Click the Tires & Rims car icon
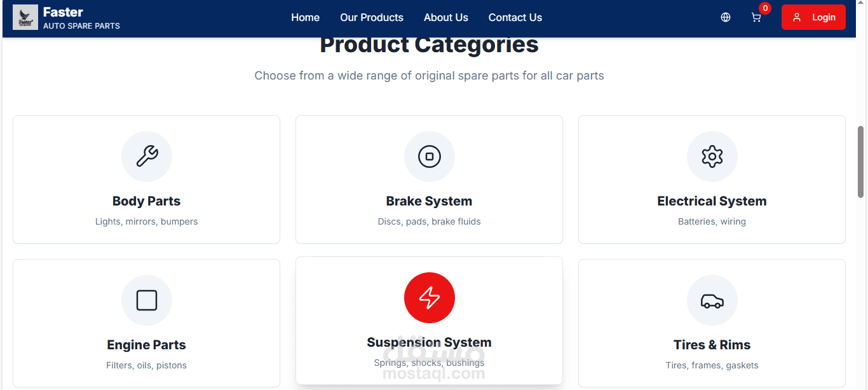 pyautogui.click(x=712, y=300)
